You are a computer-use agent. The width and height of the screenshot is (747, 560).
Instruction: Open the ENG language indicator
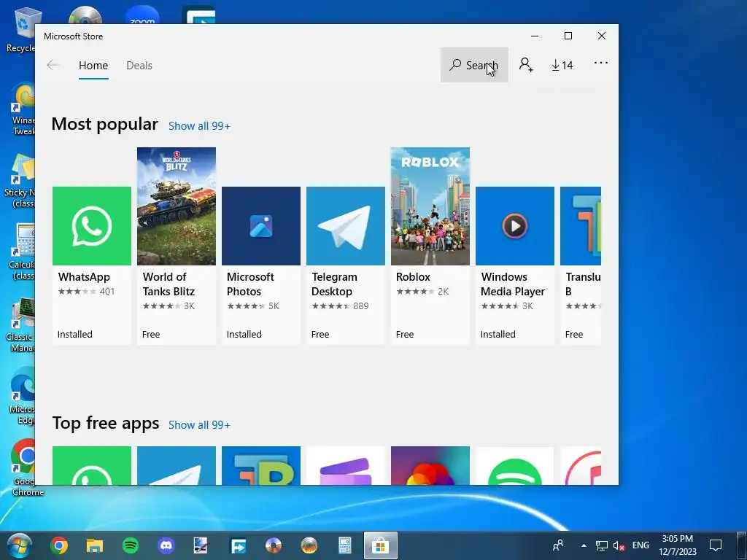tap(640, 545)
